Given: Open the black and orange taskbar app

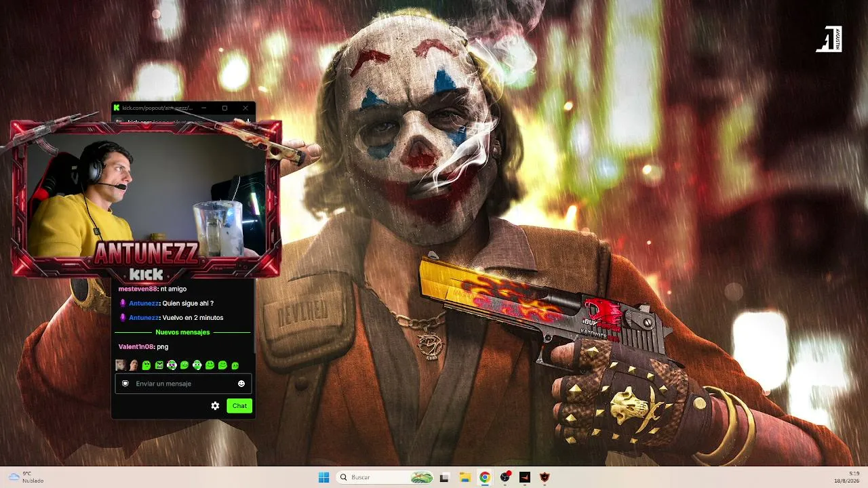Looking at the screenshot, I should coord(524,477).
